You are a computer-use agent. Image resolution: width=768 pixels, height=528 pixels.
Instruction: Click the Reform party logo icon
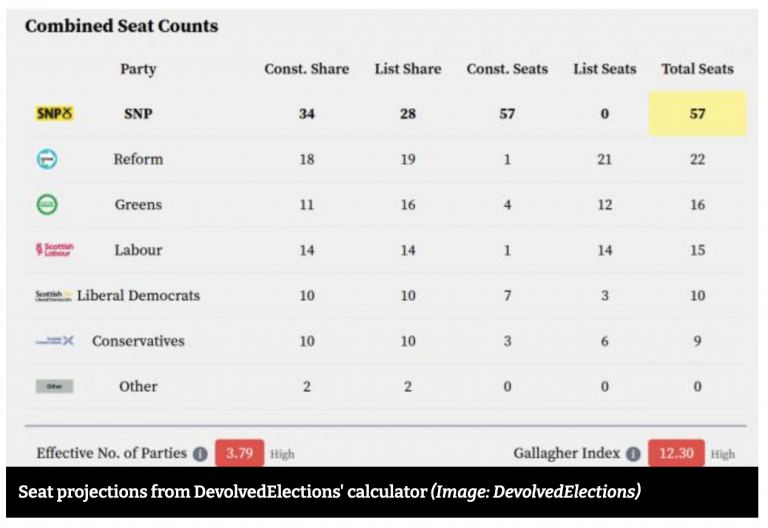click(48, 159)
